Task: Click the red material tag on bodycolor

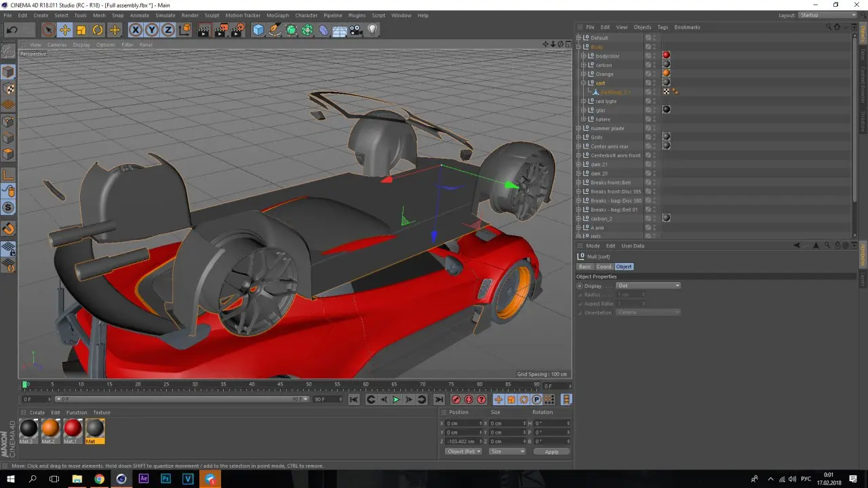Action: click(x=666, y=56)
